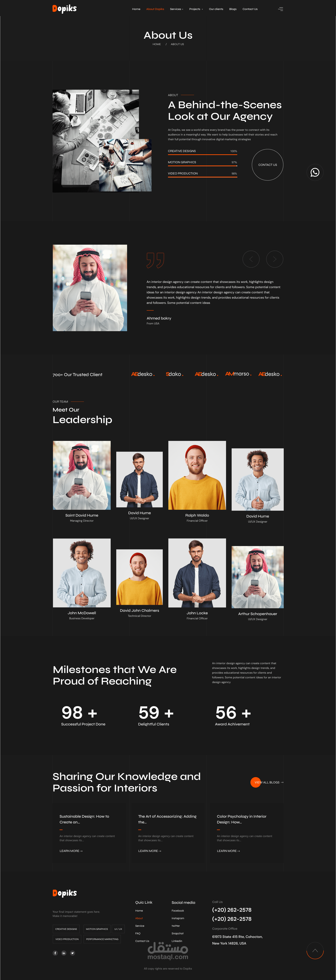
Task: Open the Our clients menu item
Action: coord(216,9)
